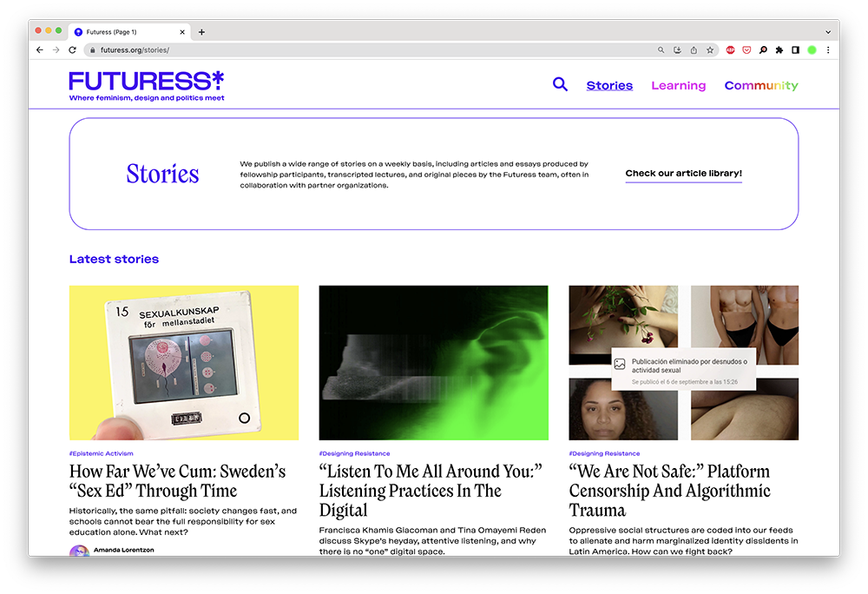Click the Pocket extension icon
The width and height of the screenshot is (868, 594).
click(x=746, y=49)
